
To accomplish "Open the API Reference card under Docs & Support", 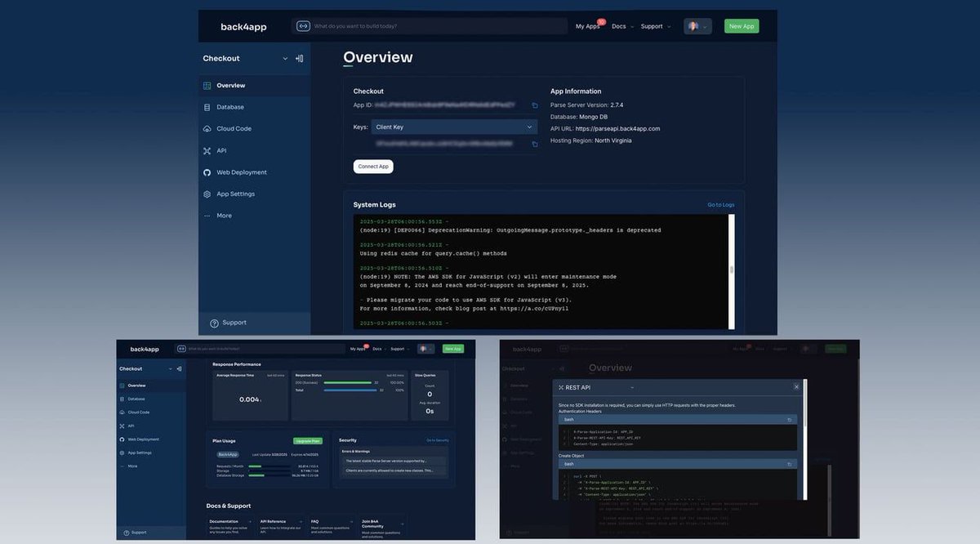I will pyautogui.click(x=282, y=525).
